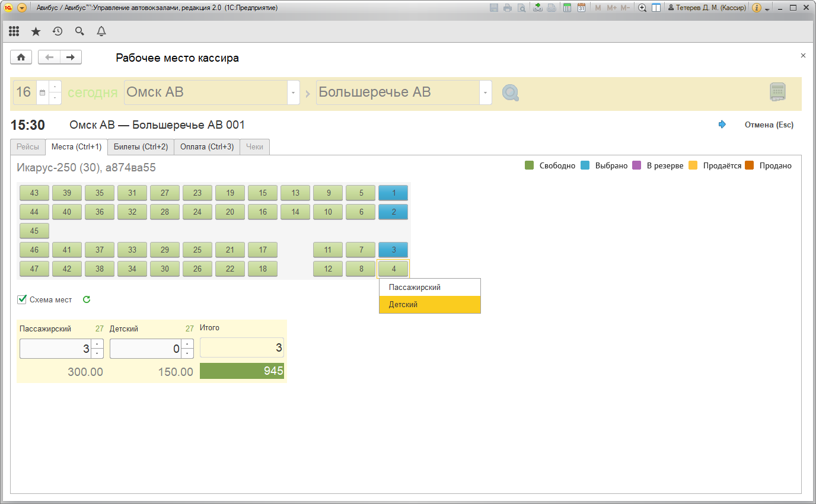Open the cash register icon
Screen dimensions: 816x504
pyautogui.click(x=777, y=92)
